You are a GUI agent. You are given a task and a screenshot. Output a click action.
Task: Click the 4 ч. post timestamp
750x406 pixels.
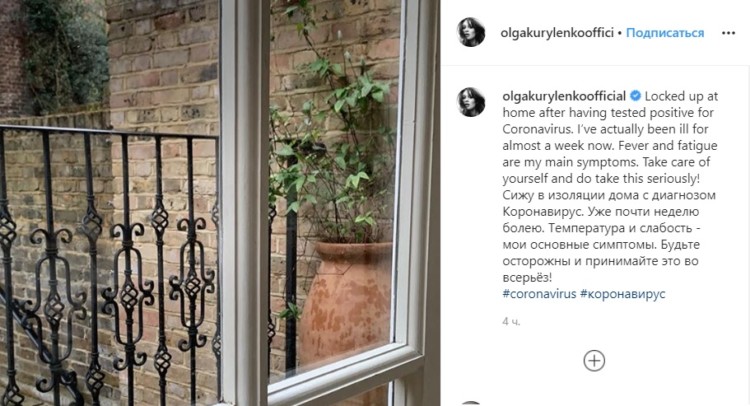pyautogui.click(x=511, y=321)
